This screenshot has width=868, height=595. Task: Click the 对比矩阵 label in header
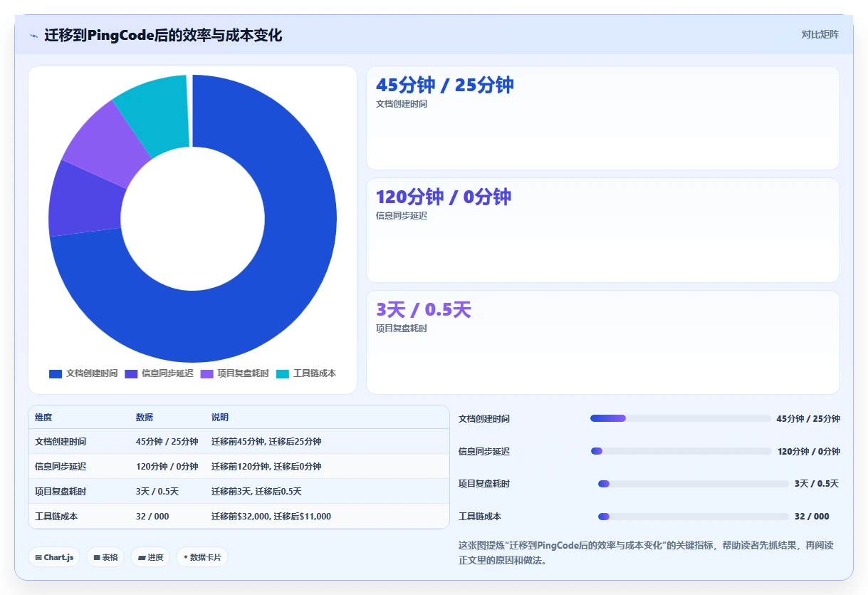[820, 35]
